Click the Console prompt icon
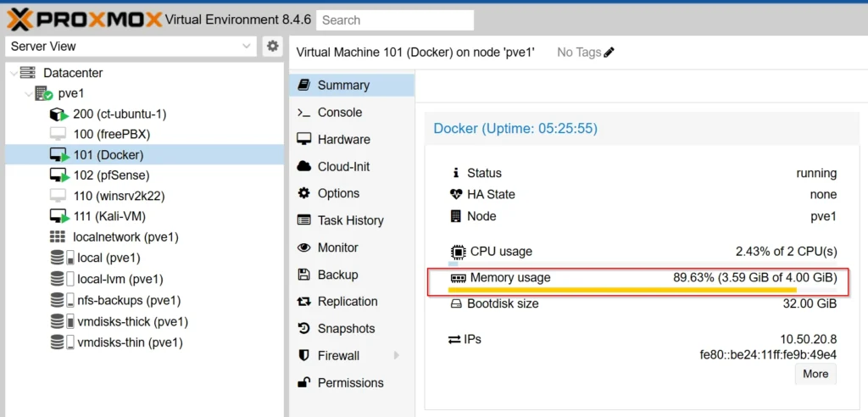Screen dimensions: 868x417 pyautogui.click(x=303, y=113)
